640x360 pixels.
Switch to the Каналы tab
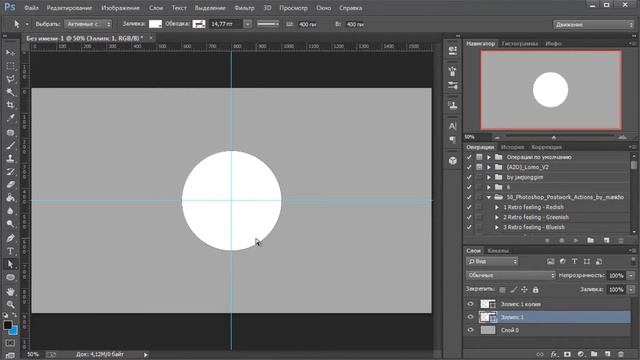[x=498, y=251]
